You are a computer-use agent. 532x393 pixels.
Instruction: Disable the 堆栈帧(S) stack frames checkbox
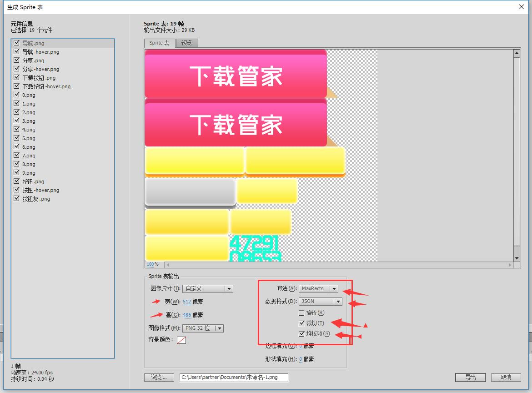coord(301,333)
